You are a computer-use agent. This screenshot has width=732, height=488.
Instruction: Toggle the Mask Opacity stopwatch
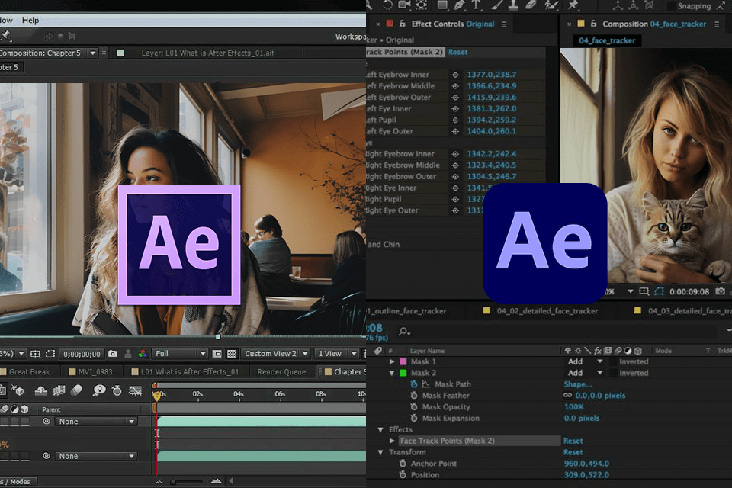[414, 407]
